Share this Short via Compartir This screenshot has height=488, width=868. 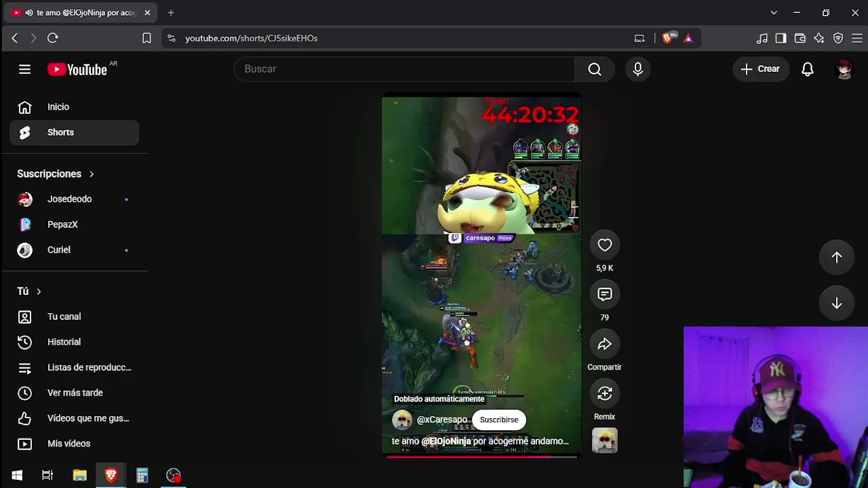point(605,344)
